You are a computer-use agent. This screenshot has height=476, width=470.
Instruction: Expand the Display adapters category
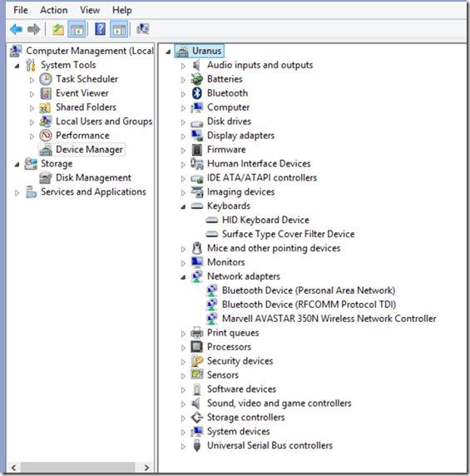[x=183, y=136]
